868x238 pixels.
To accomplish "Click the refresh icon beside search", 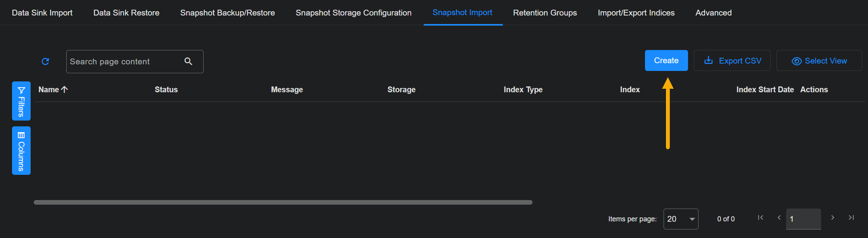I will [45, 62].
